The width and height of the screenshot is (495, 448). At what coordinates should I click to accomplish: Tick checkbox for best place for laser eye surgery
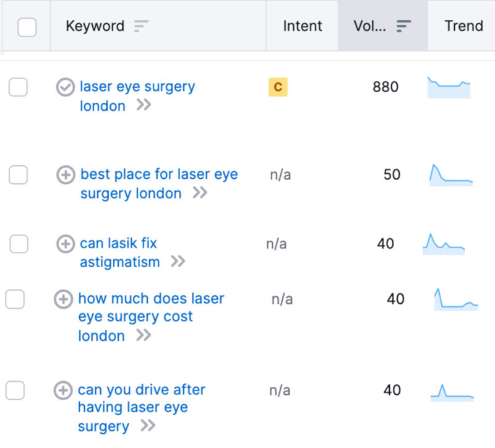18,175
